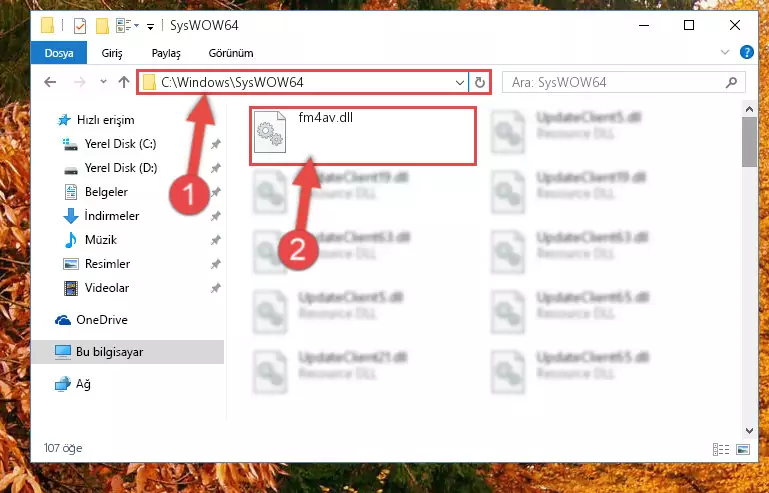Click the pin icon beside Videolar
This screenshot has height=493, width=769.
215,288
